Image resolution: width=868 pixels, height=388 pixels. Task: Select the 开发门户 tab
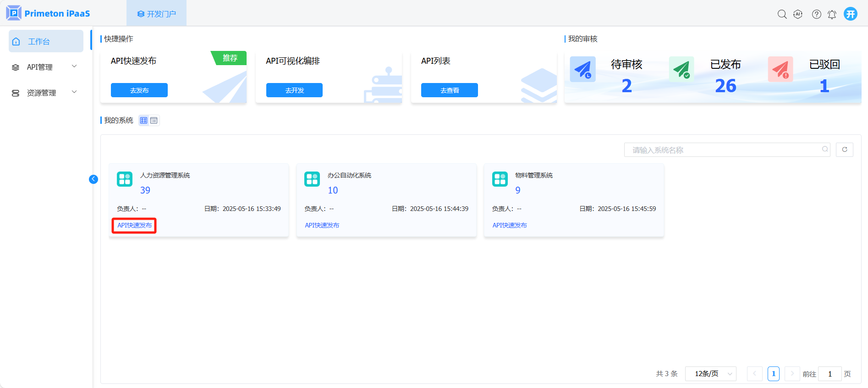coord(156,14)
